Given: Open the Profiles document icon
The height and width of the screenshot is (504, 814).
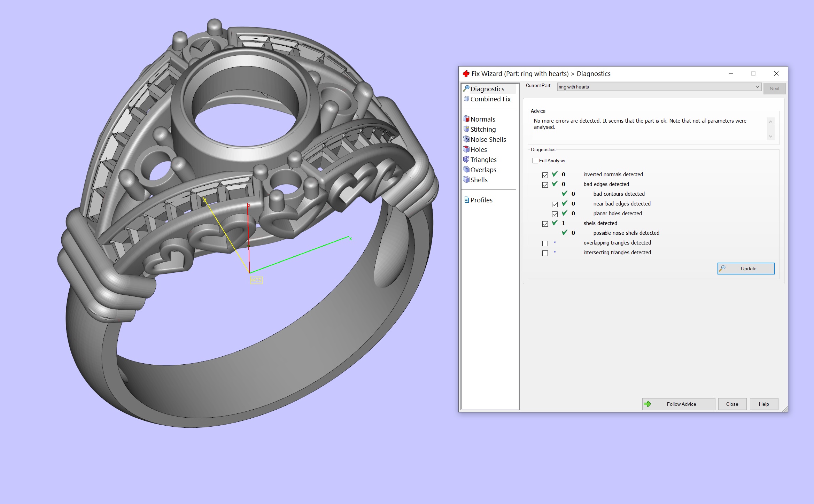Looking at the screenshot, I should coord(466,200).
